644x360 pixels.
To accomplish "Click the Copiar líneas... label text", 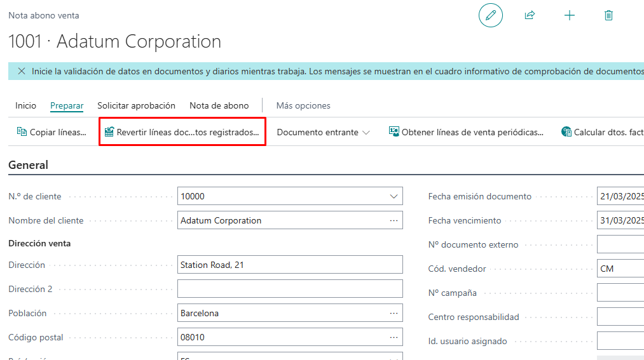I will [58, 132].
